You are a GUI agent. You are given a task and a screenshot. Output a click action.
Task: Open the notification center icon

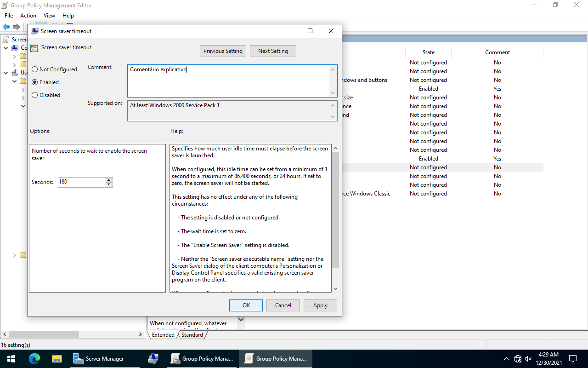tap(573, 359)
